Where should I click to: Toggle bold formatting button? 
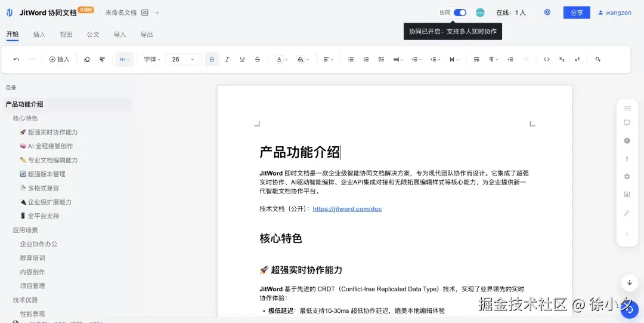pos(212,59)
